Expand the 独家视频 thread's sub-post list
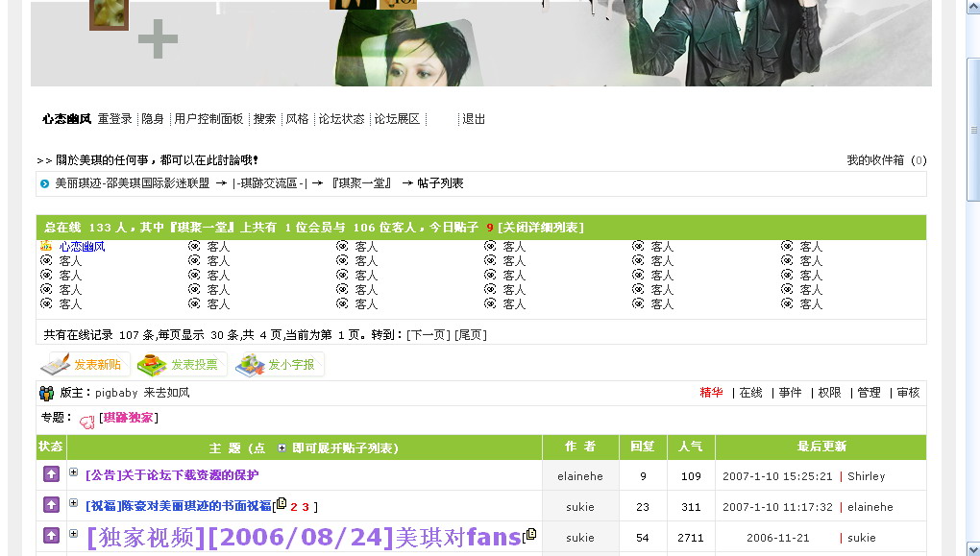 (73, 534)
